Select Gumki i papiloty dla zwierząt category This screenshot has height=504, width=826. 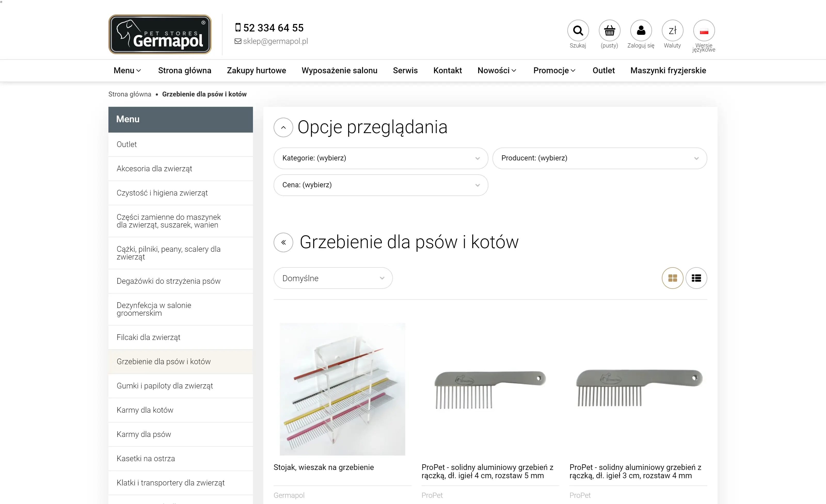coord(180,386)
